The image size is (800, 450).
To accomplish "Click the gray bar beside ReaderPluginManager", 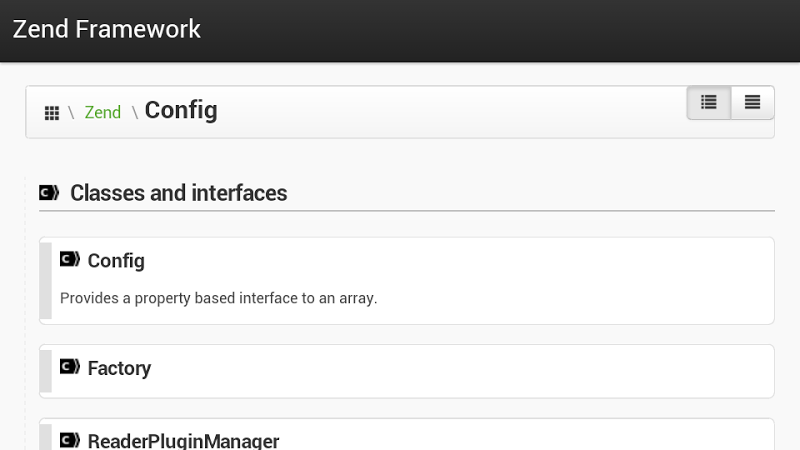I will point(45,437).
